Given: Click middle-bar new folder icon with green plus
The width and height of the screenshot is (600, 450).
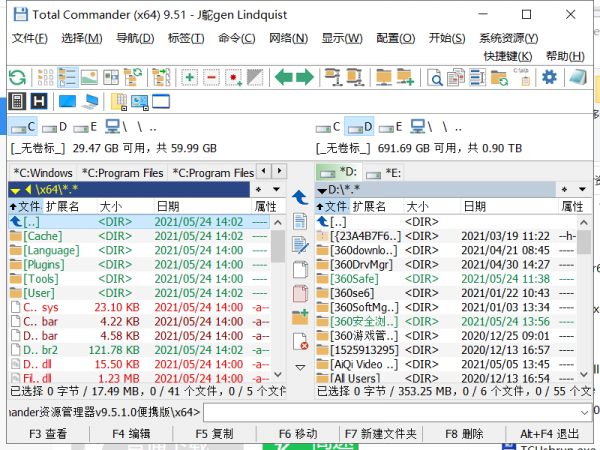Looking at the screenshot, I should [300, 317].
